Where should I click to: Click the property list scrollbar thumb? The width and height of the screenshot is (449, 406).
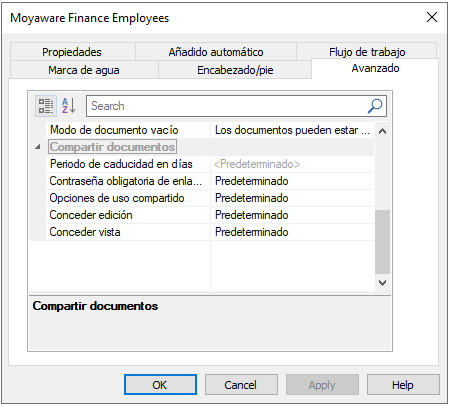click(x=382, y=242)
